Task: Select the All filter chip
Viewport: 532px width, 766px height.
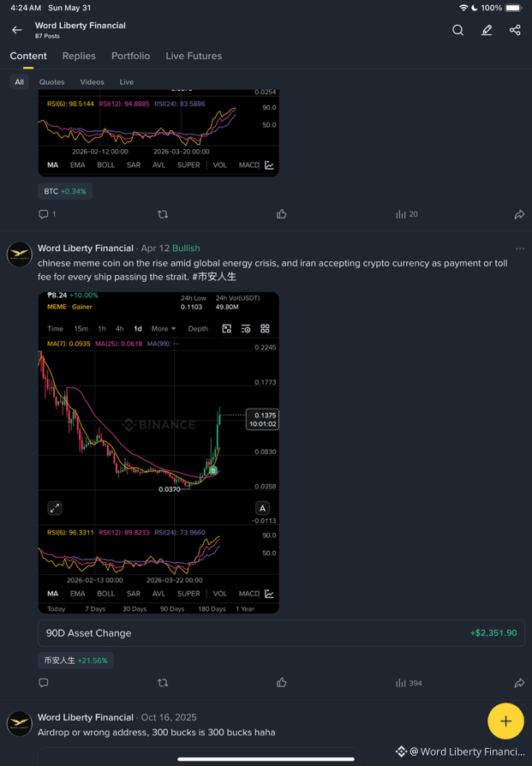Action: (x=19, y=82)
